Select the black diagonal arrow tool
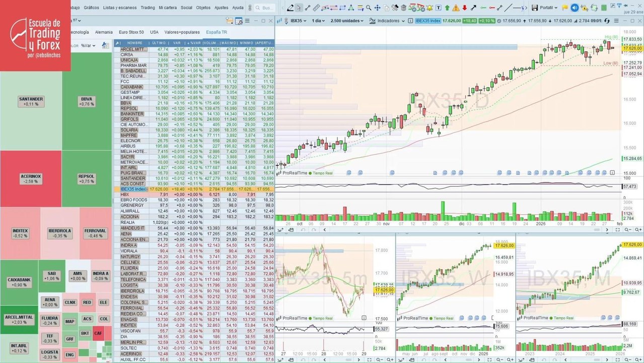This screenshot has width=644, height=363. coord(473,8)
